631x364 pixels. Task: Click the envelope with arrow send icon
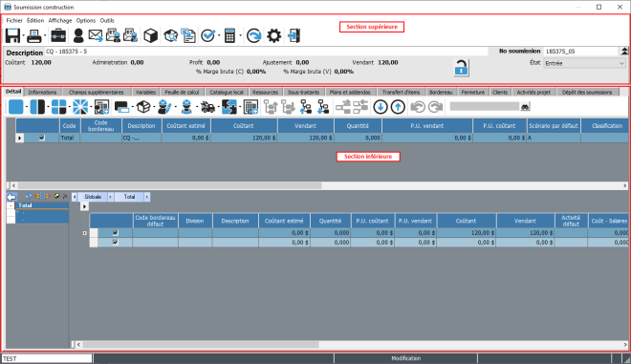[96, 35]
